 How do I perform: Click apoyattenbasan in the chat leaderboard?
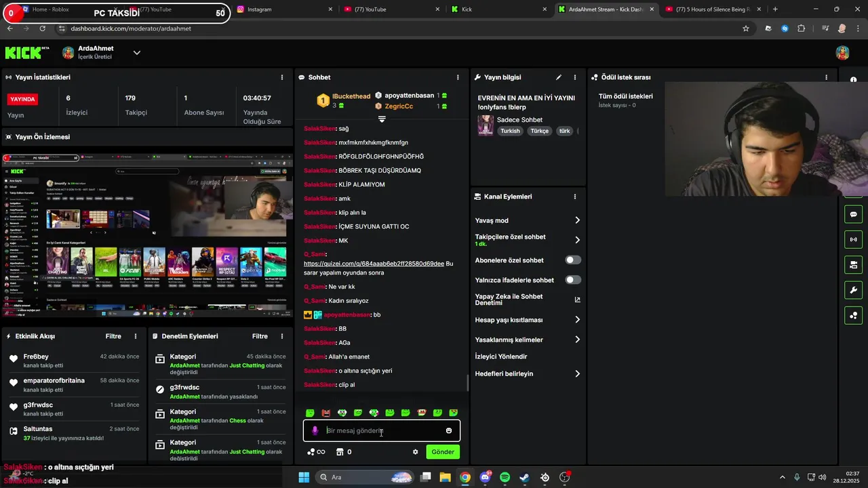coord(409,96)
